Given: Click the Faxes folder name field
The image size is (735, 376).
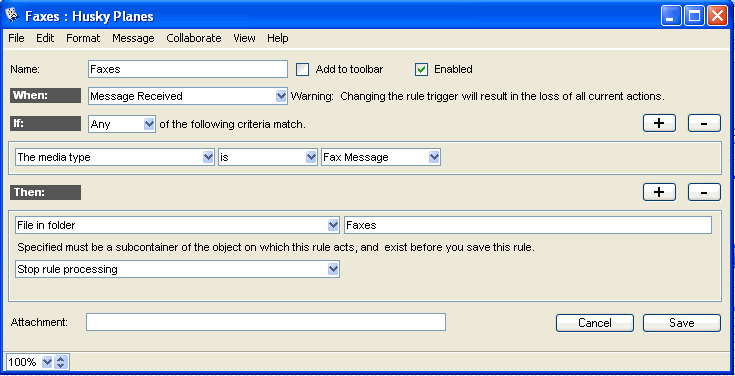Looking at the screenshot, I should (x=528, y=225).
